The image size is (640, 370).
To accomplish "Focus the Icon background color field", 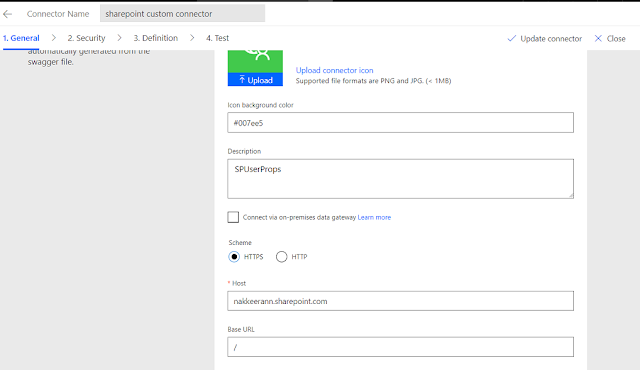I will tap(400, 122).
